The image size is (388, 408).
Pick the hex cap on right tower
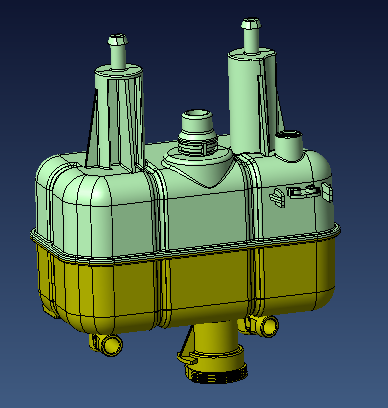(251, 24)
